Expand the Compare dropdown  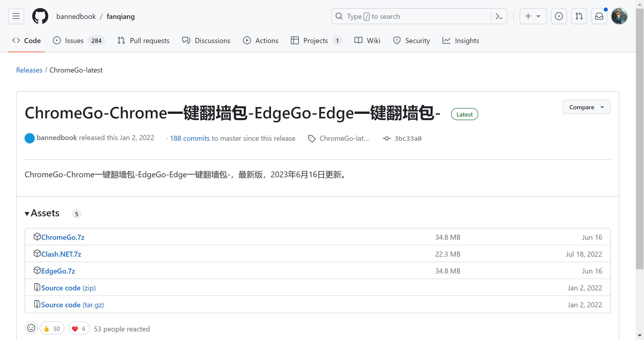coord(586,107)
